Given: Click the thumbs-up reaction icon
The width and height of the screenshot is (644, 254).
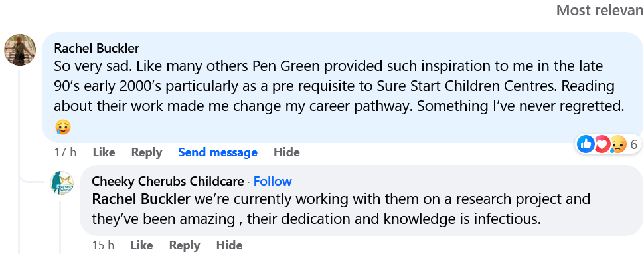Looking at the screenshot, I should click(586, 144).
